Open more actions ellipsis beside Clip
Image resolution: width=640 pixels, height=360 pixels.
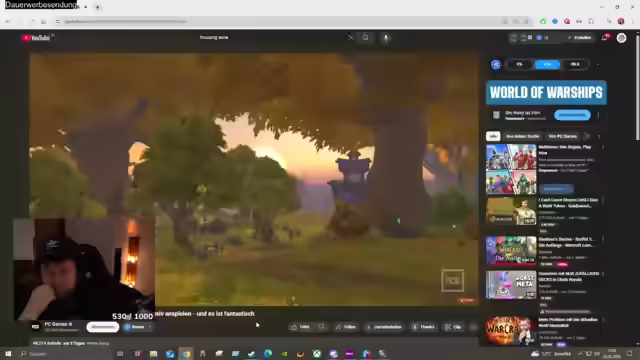tap(473, 327)
